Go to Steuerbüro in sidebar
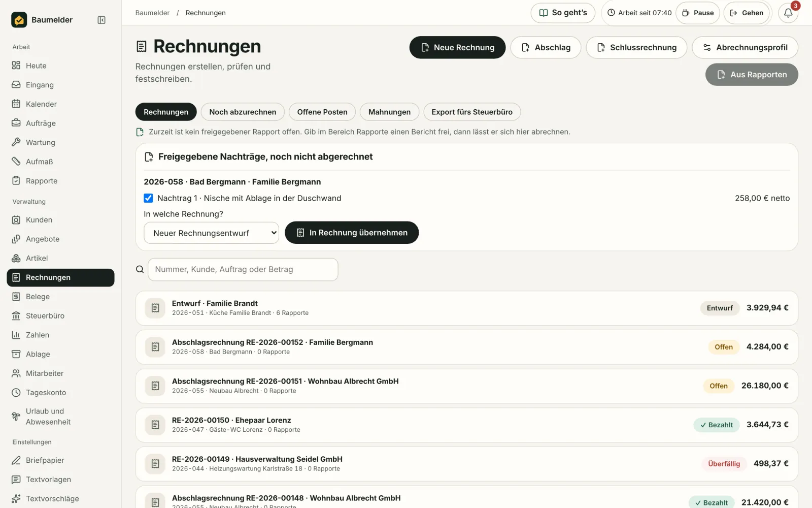This screenshot has width=812, height=508. coord(60,316)
